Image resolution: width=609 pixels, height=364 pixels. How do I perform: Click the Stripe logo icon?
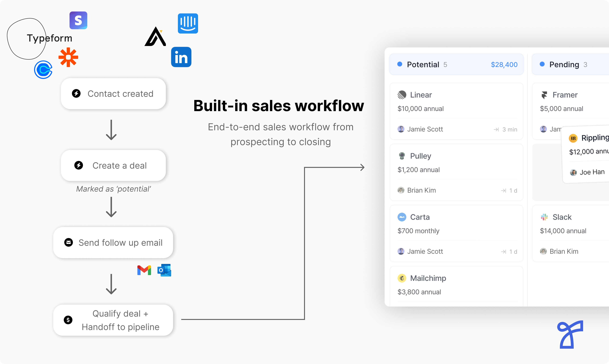pos(78,20)
